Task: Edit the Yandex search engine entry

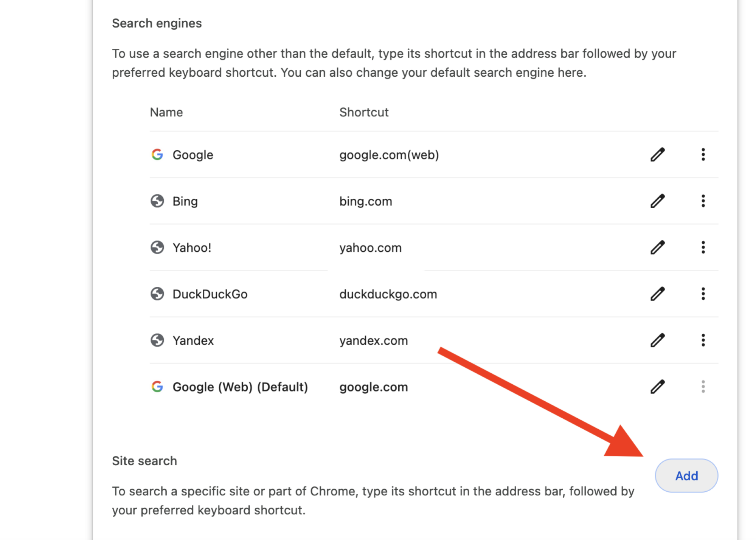Action: tap(657, 340)
